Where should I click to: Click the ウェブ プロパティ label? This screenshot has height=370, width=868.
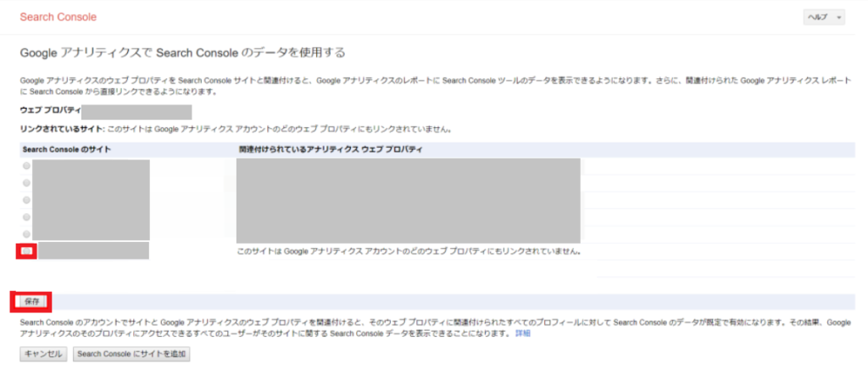(x=50, y=110)
